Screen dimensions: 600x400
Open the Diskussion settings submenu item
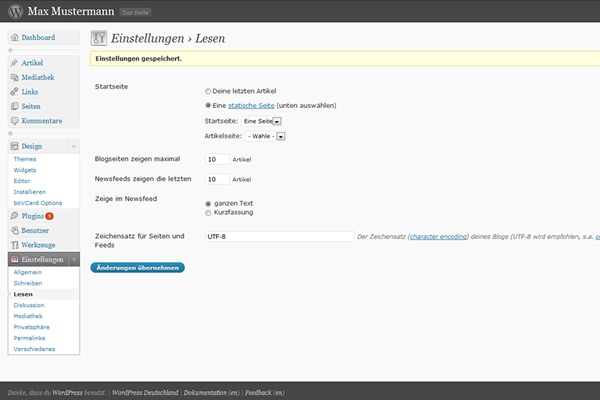29,305
